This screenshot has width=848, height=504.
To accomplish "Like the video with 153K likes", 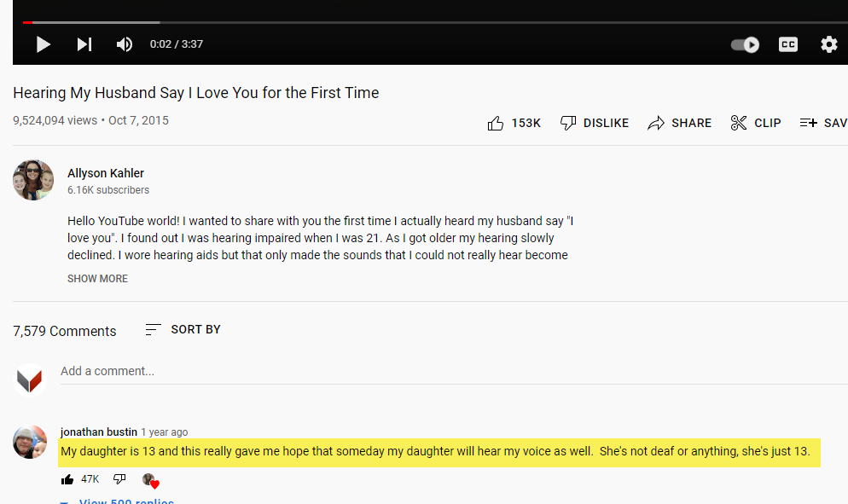I will (x=514, y=124).
